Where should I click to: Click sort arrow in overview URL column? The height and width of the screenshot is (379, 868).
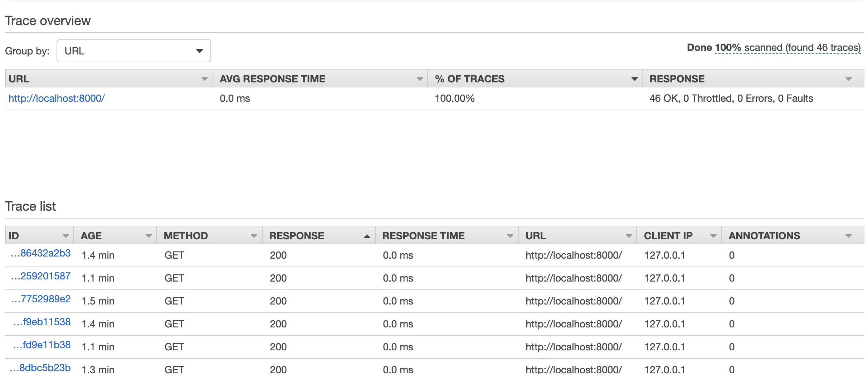204,79
